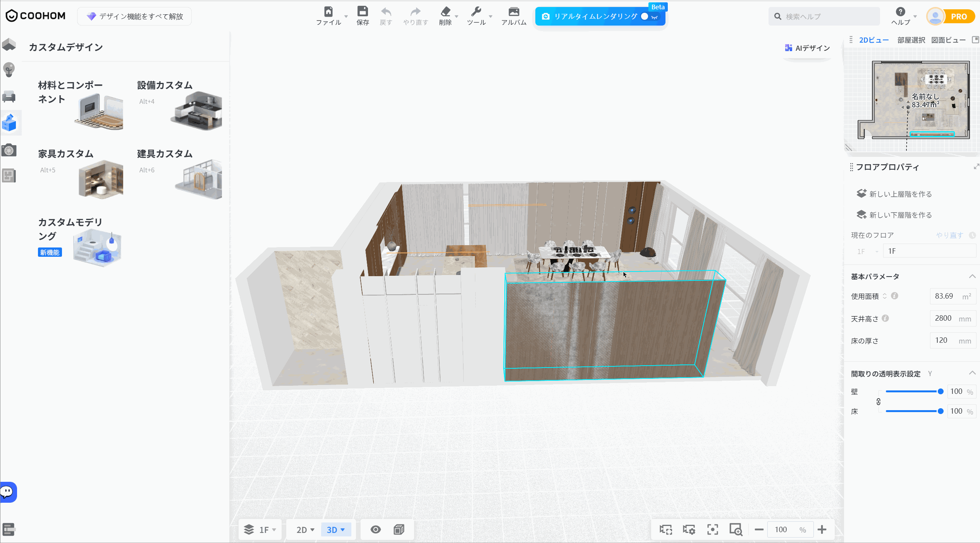Open the 2D view mode dropdown
The height and width of the screenshot is (543, 980).
click(305, 529)
